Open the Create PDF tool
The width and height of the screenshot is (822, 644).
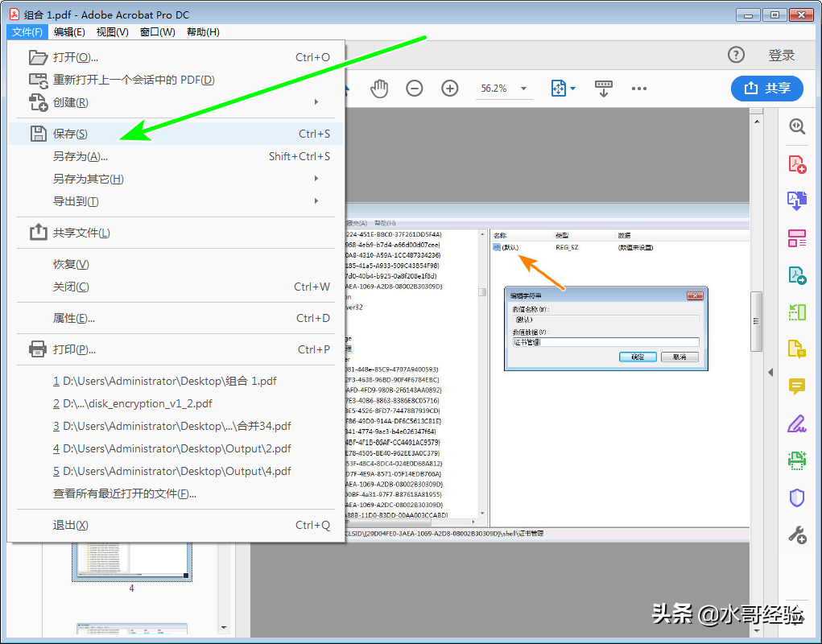797,164
